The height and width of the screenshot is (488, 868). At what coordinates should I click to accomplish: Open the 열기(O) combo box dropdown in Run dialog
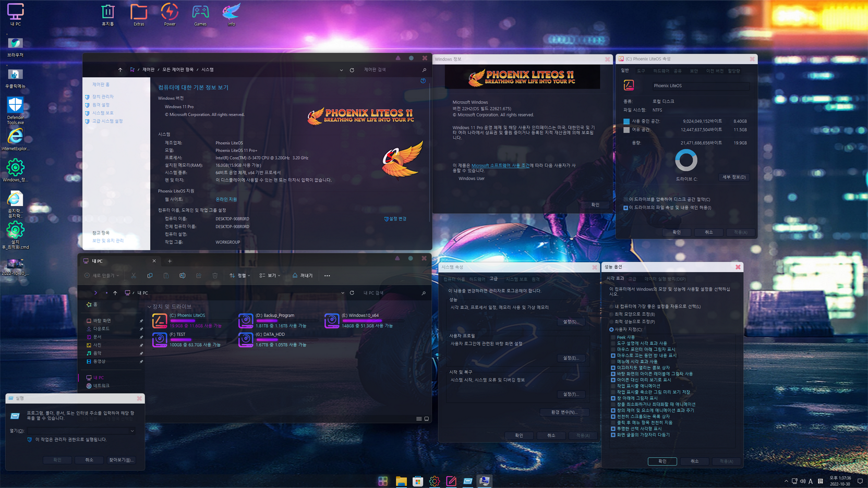pyautogui.click(x=132, y=431)
